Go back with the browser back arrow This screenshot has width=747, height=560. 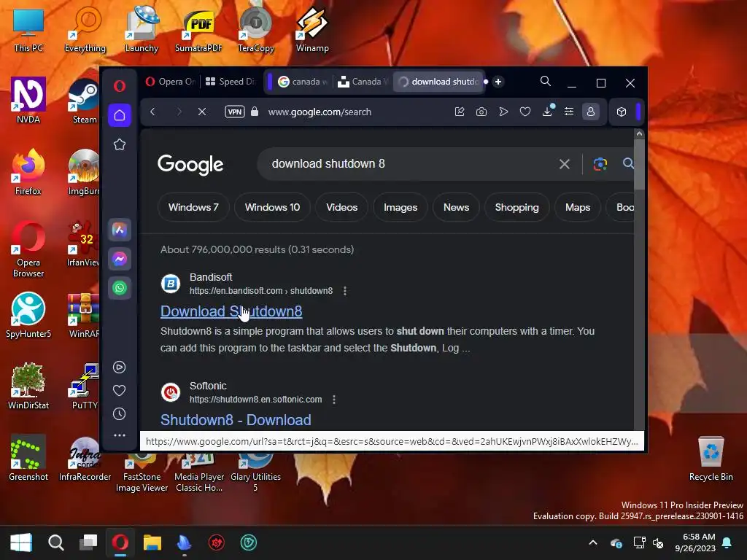(x=152, y=112)
